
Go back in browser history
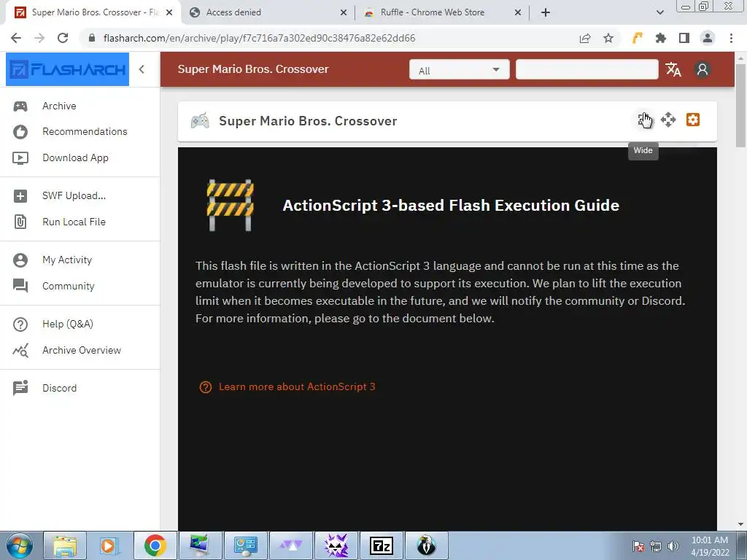[16, 38]
